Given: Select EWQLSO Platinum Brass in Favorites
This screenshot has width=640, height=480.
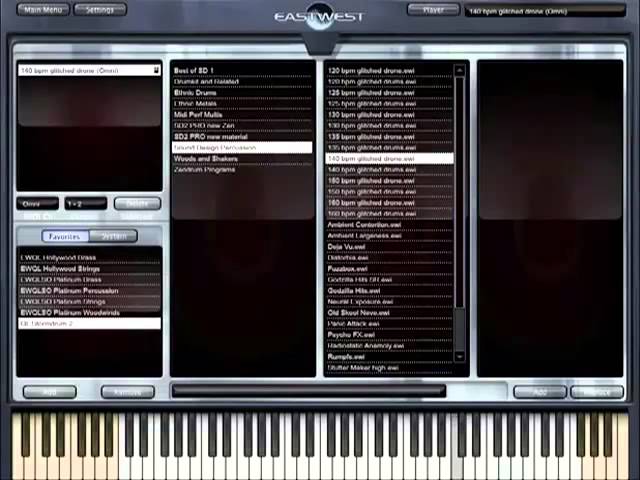Looking at the screenshot, I should pos(89,280).
